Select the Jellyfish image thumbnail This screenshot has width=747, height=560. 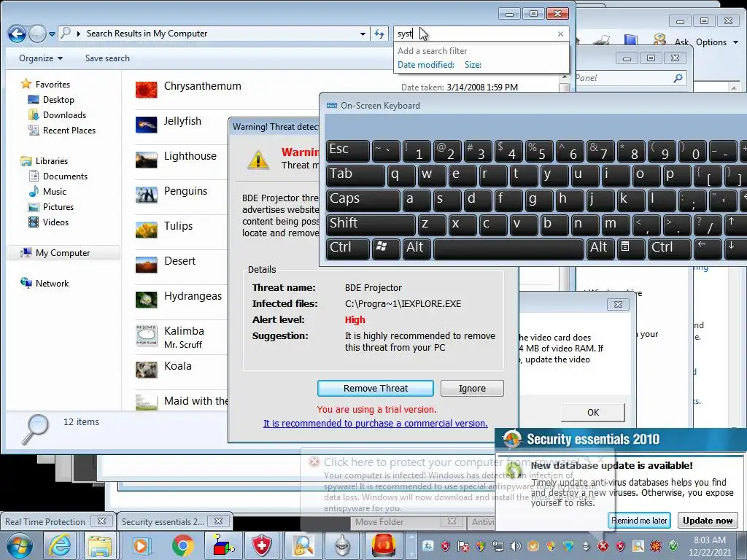tap(146, 124)
